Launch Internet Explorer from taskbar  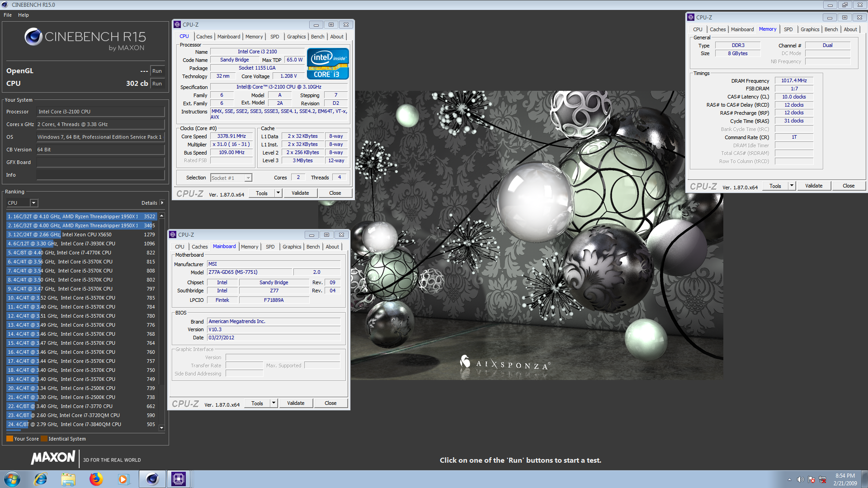pos(41,479)
